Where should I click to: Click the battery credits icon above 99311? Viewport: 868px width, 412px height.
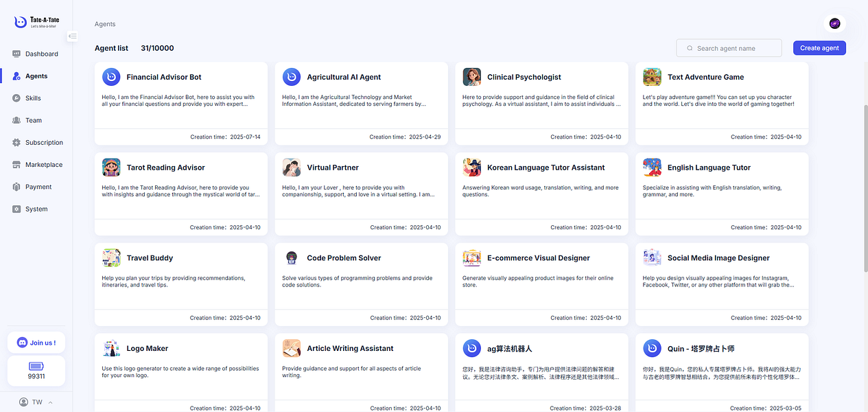(36, 366)
